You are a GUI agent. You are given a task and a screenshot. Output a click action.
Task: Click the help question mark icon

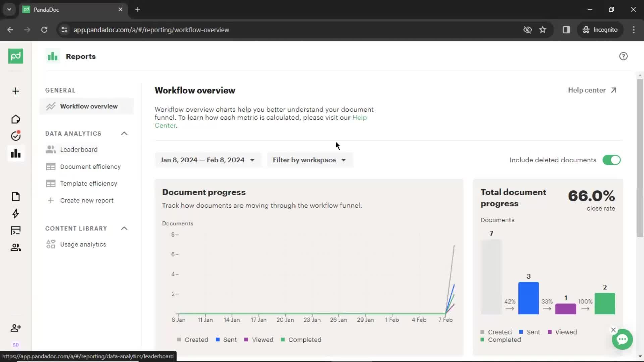point(623,56)
